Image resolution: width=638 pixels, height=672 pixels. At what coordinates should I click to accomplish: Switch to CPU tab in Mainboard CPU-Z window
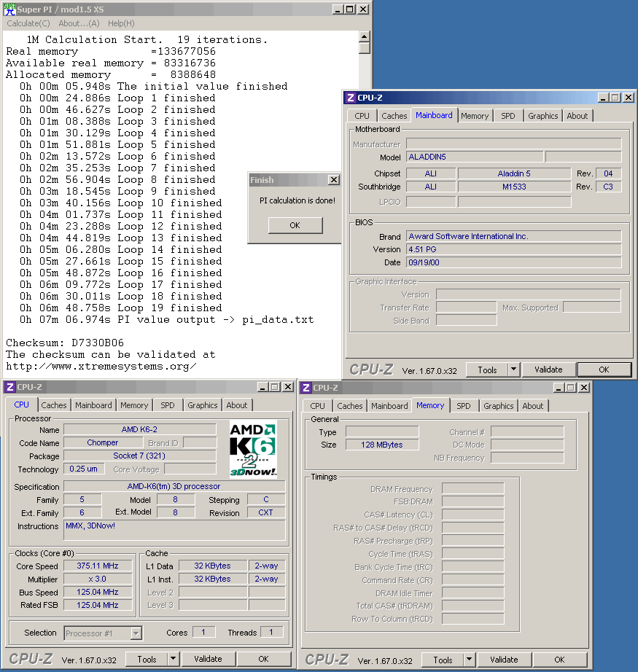point(362,116)
